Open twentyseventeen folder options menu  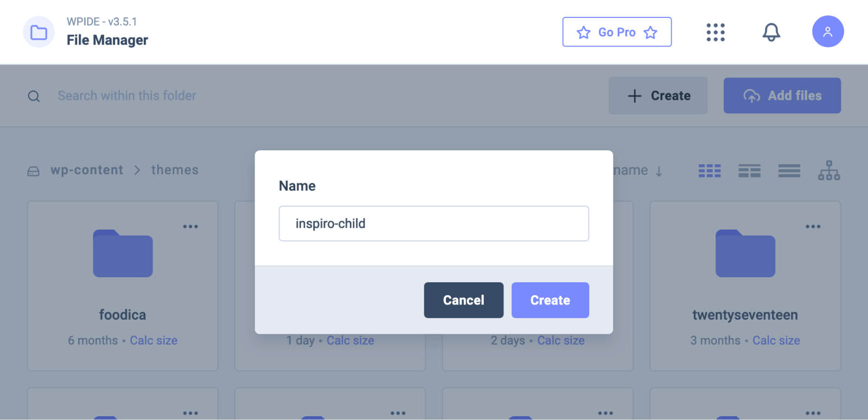click(x=813, y=226)
